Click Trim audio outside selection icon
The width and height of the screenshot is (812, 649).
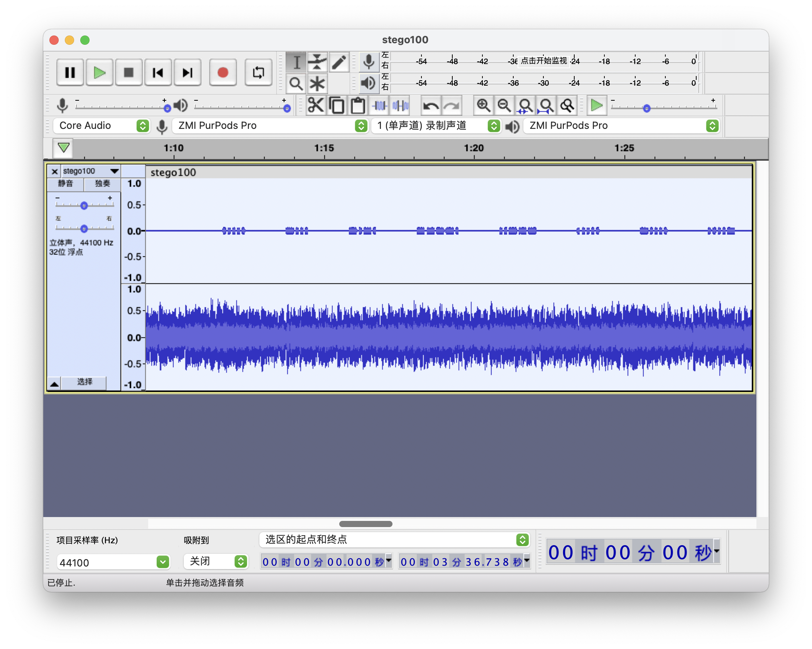point(380,105)
